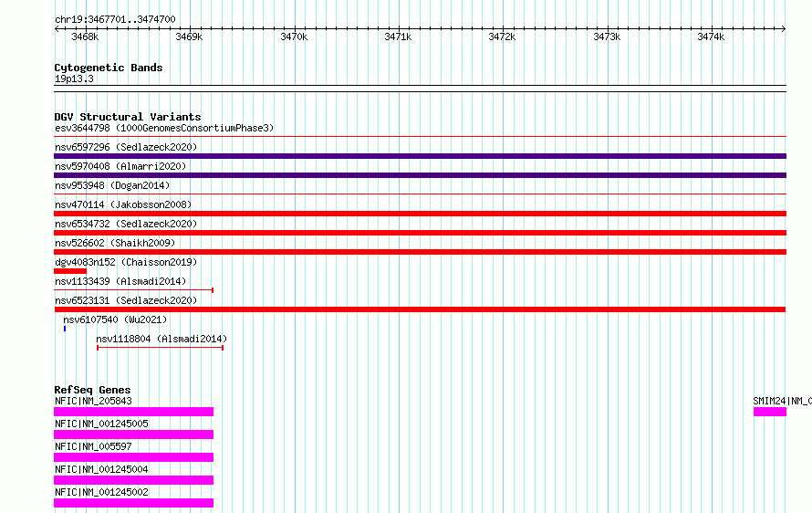Select the nsv5970408 (Almarri2020) purple bar
812x513 pixels.
(x=420, y=175)
